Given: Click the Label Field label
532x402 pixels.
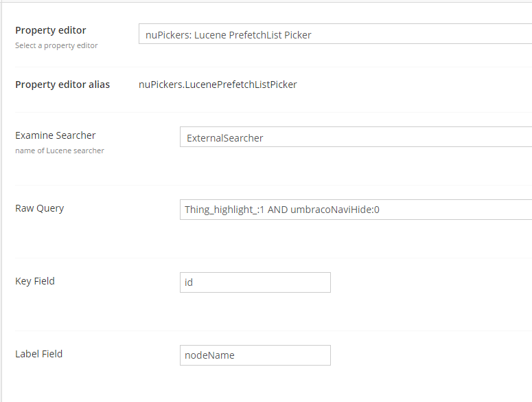Looking at the screenshot, I should point(38,354).
